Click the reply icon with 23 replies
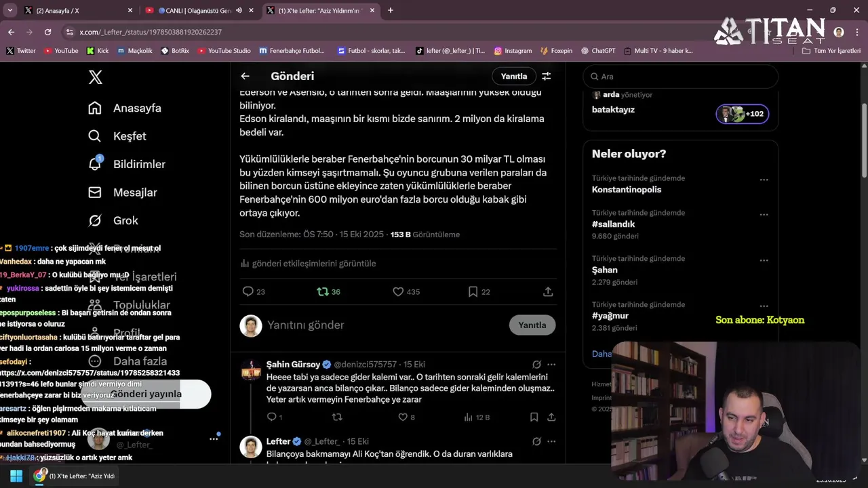This screenshot has height=488, width=868. click(248, 291)
